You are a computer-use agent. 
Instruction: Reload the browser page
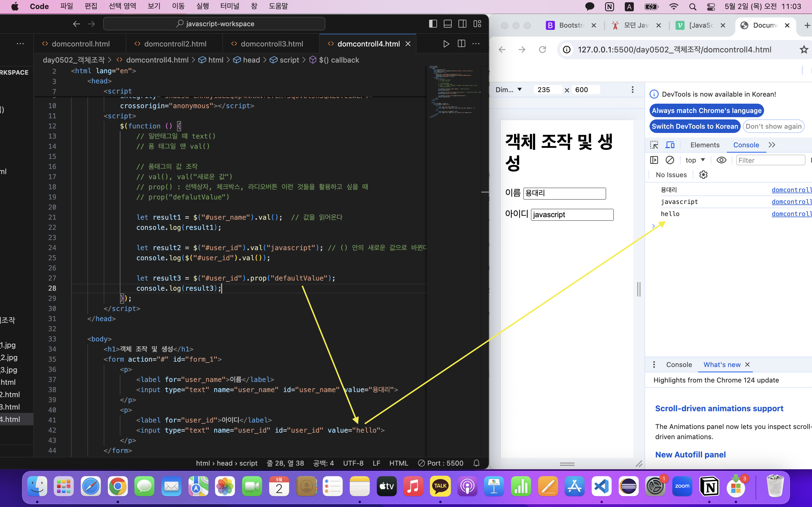[542, 50]
